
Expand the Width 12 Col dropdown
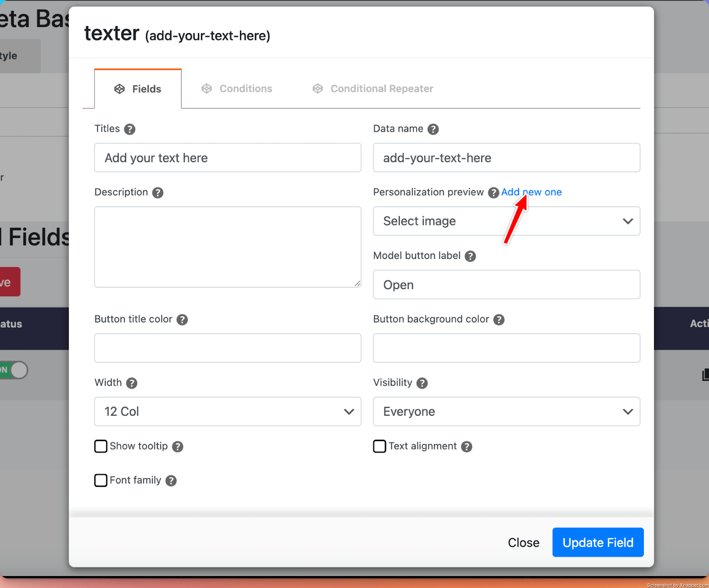click(x=228, y=411)
